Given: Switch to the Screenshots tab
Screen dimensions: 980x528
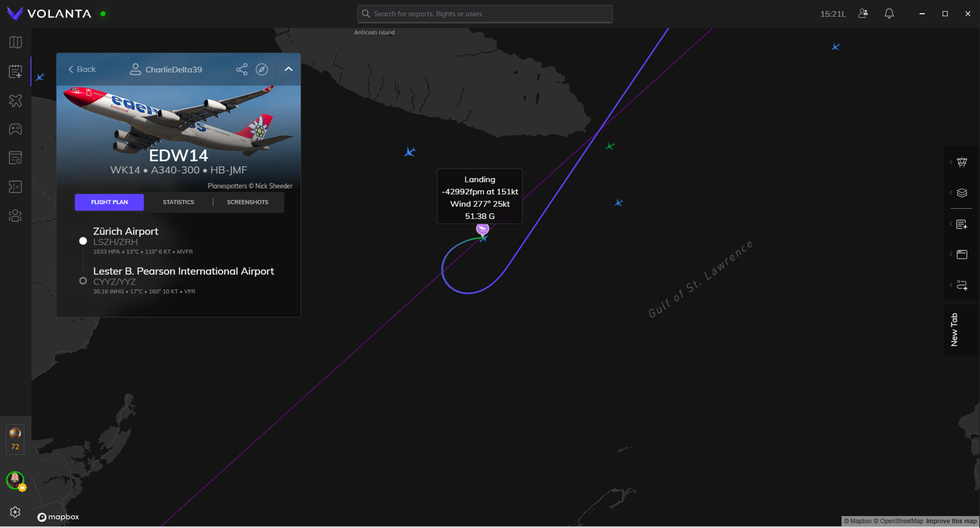Looking at the screenshot, I should point(247,202).
